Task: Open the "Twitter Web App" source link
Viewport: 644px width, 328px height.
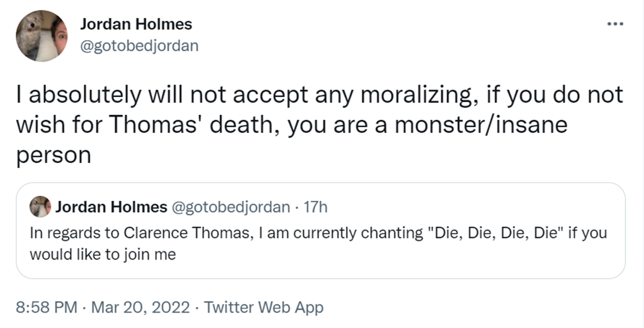Action: [263, 307]
